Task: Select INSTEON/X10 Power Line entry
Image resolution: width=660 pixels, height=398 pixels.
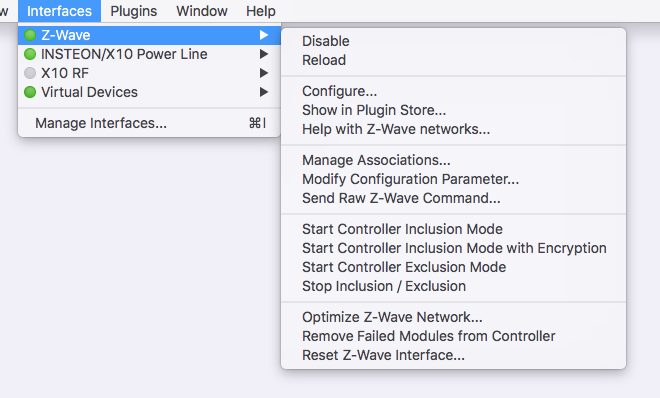Action: pyautogui.click(x=149, y=54)
